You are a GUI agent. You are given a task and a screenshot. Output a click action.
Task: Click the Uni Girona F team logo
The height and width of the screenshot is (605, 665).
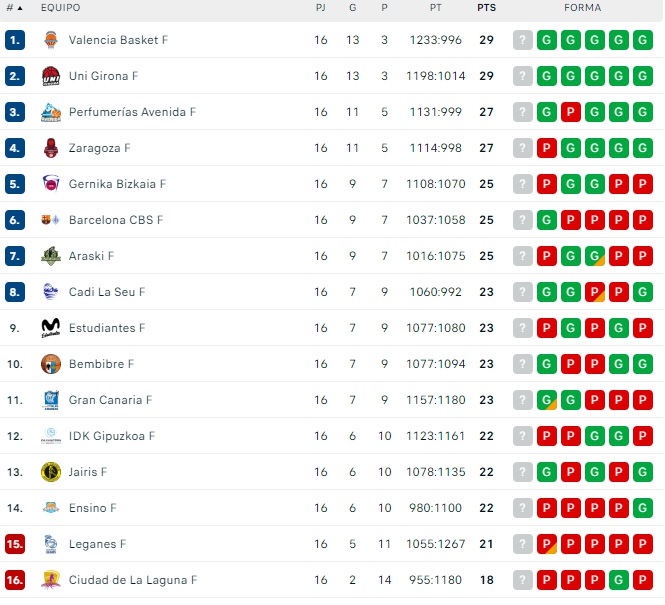point(51,76)
